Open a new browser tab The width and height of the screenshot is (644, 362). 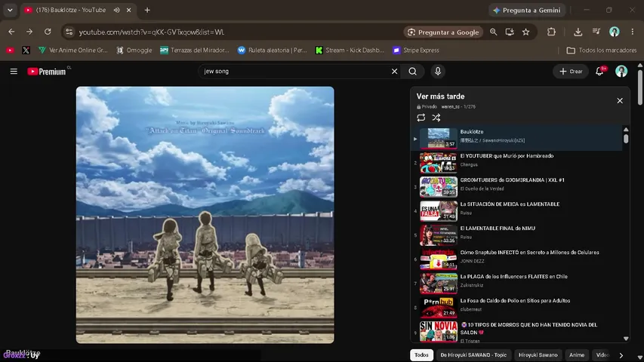point(147,10)
